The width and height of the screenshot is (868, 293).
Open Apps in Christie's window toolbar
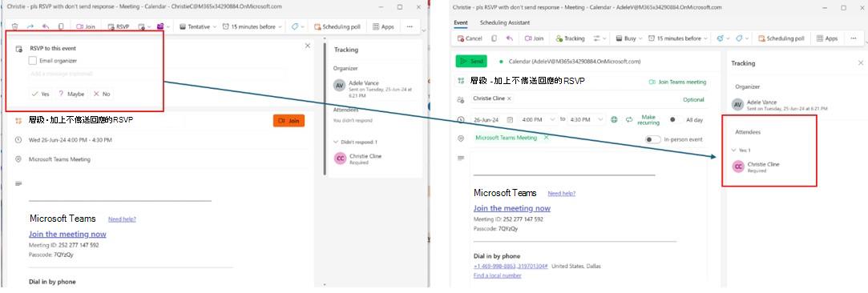pyautogui.click(x=384, y=26)
